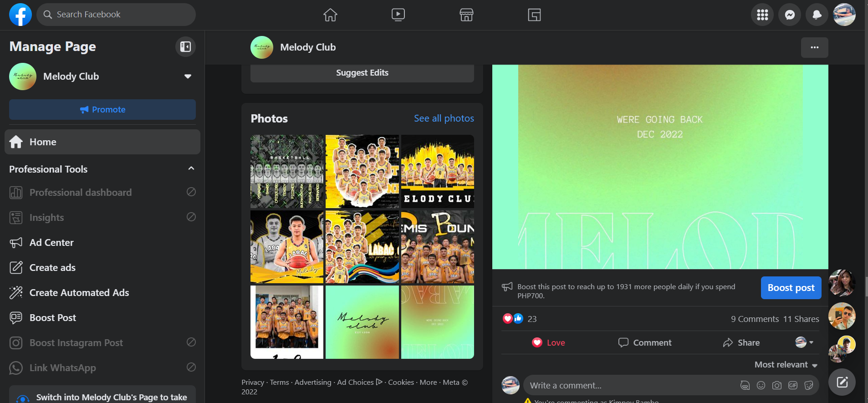Click the Promote button
Viewport: 868px width, 403px height.
point(102,110)
